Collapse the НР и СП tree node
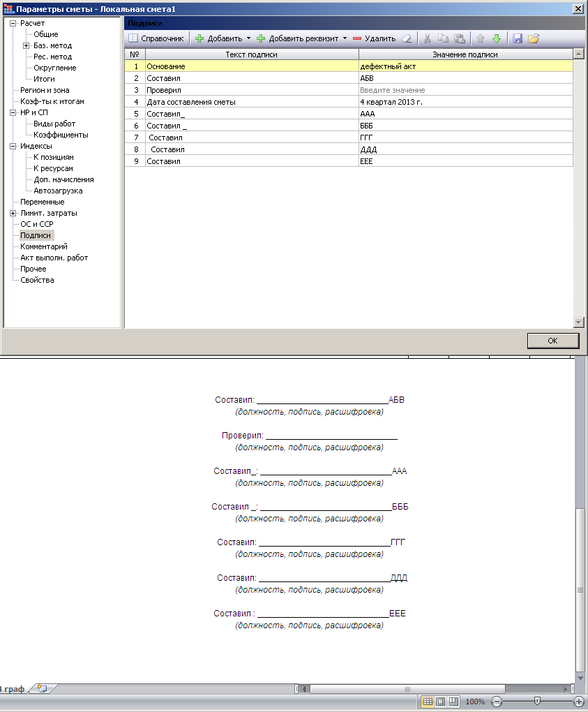The height and width of the screenshot is (712, 588). pos(13,112)
